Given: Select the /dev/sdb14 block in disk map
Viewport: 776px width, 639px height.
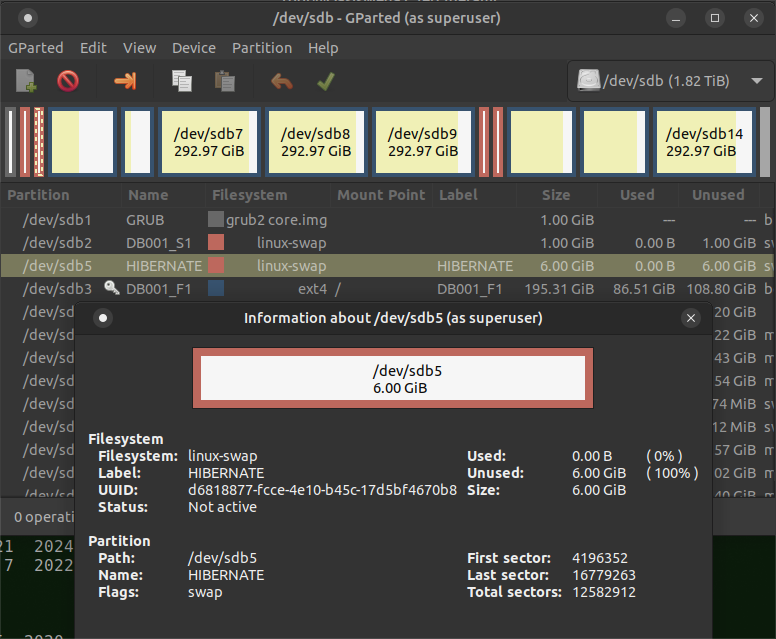Looking at the screenshot, I should 704,142.
